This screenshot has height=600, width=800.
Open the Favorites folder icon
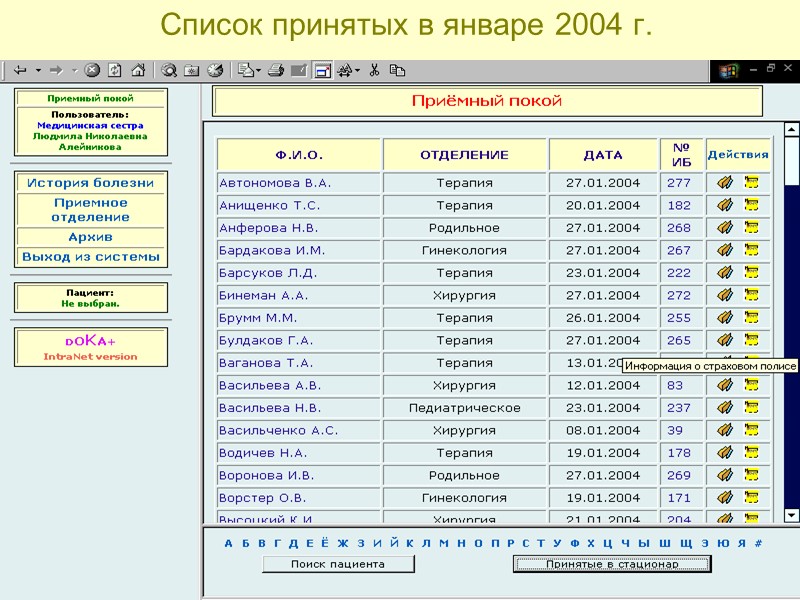[x=192, y=70]
